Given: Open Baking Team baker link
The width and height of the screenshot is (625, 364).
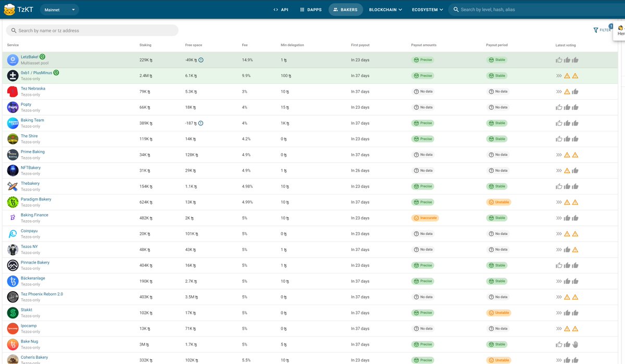Looking at the screenshot, I should click(32, 120).
